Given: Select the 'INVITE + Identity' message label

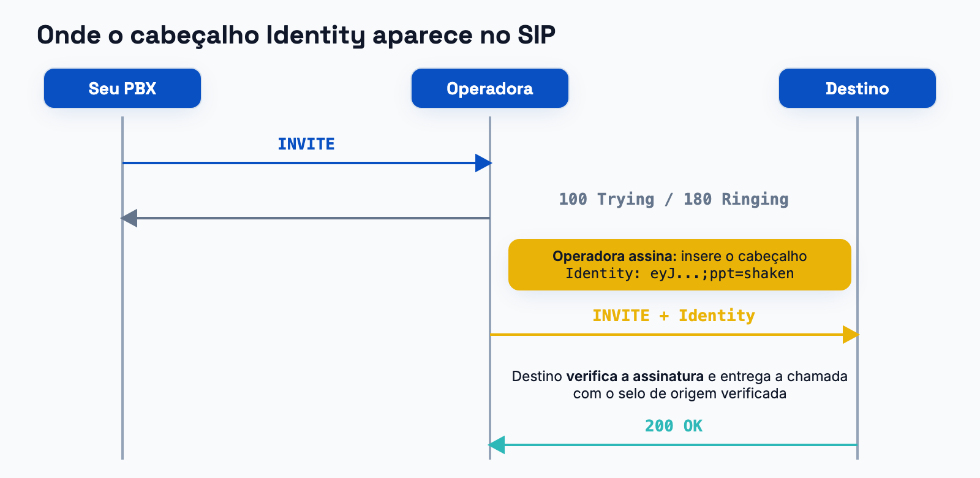Looking at the screenshot, I should click(674, 316).
